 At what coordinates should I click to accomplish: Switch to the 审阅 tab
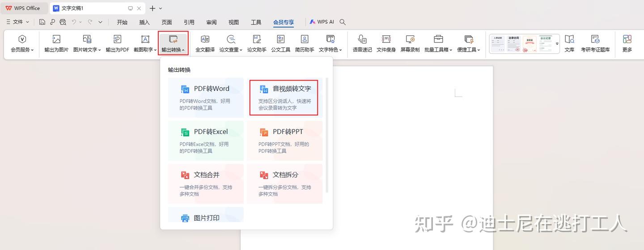(x=212, y=22)
